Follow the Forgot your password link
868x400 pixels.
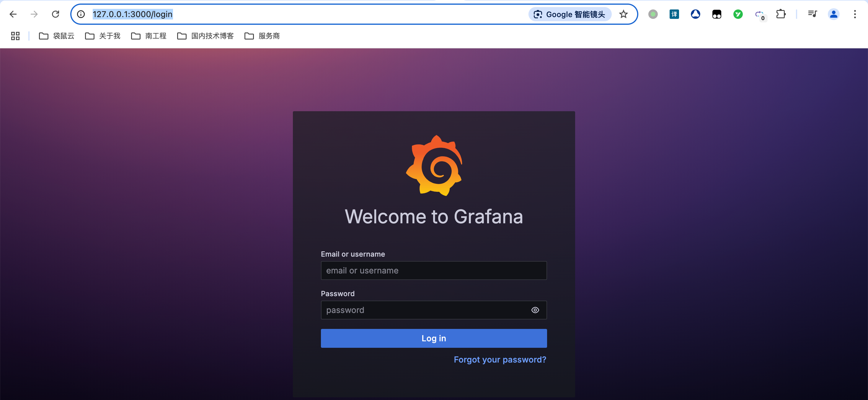tap(500, 360)
